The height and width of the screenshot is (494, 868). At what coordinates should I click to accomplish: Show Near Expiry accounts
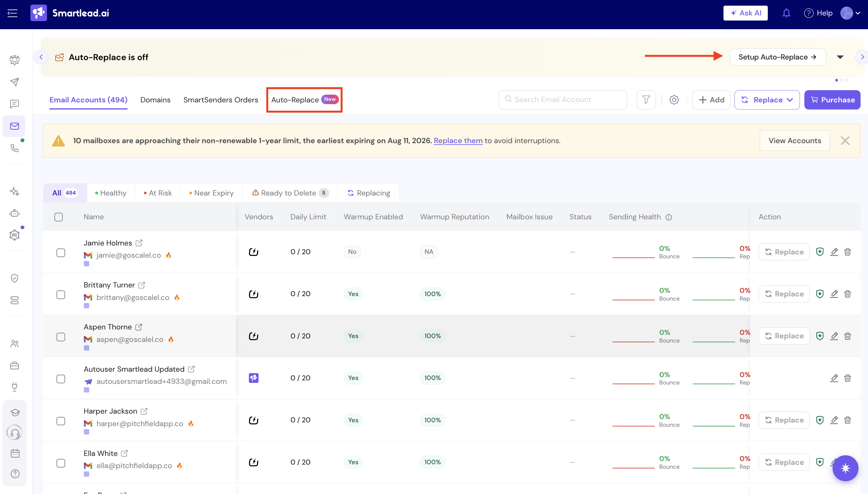coord(211,193)
